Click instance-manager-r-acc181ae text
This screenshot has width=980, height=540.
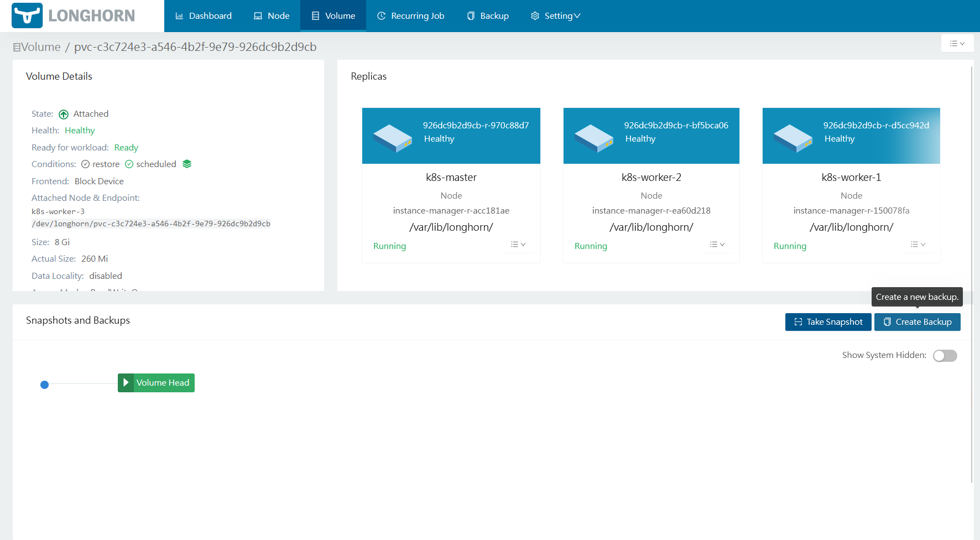coord(451,211)
